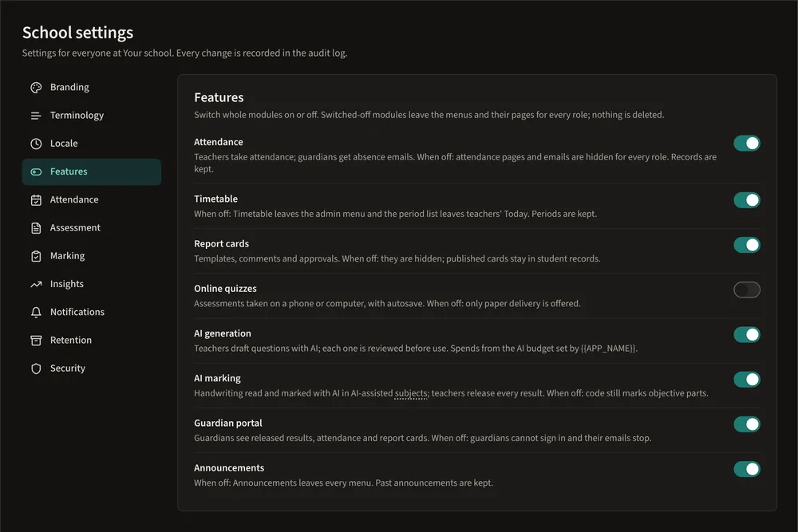798x532 pixels.
Task: Go to Notifications settings
Action: (x=92, y=313)
